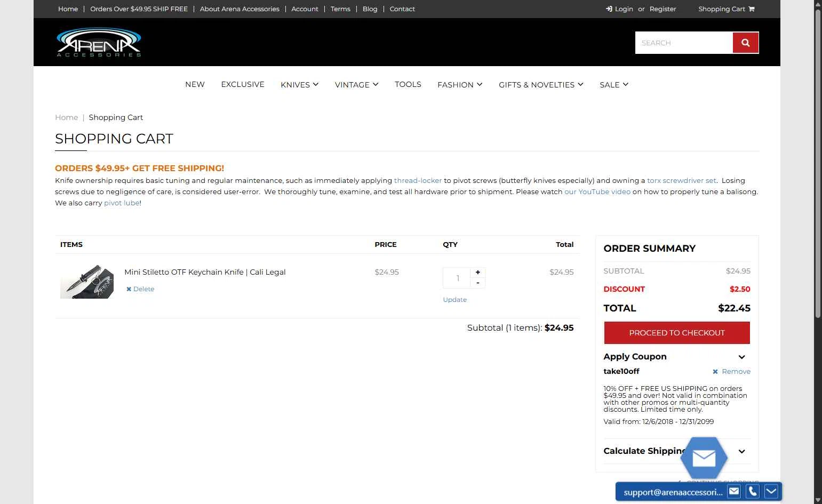The image size is (822, 504).
Task: Expand the Gifts & Novelties dropdown menu
Action: tap(541, 85)
